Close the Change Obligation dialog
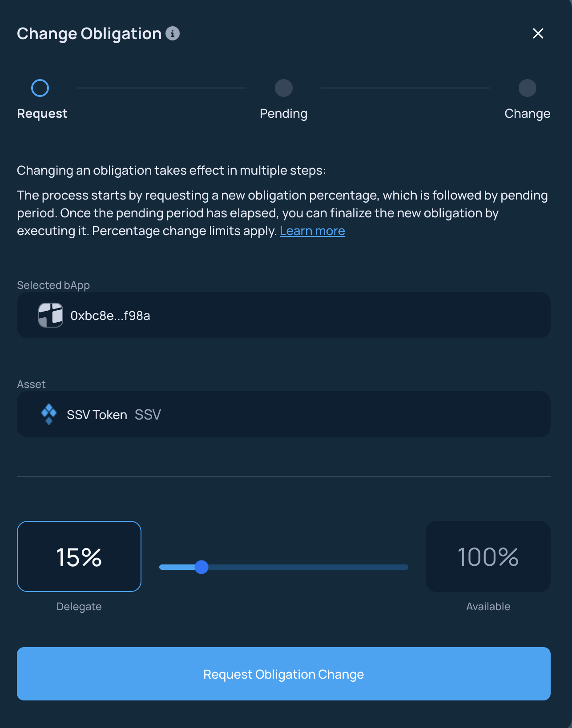572x728 pixels. [538, 33]
